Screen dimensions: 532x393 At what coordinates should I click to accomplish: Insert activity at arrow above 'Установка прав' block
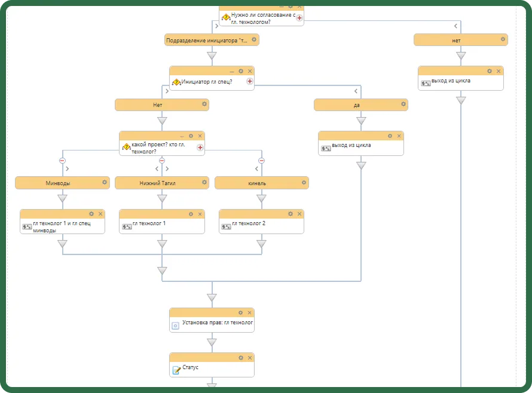pyautogui.click(x=212, y=297)
